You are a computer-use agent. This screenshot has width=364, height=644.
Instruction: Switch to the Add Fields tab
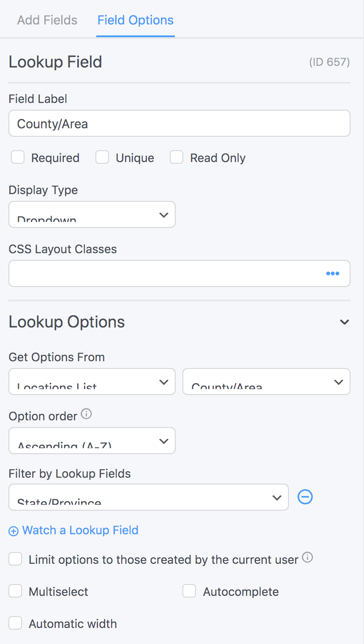pyautogui.click(x=47, y=20)
